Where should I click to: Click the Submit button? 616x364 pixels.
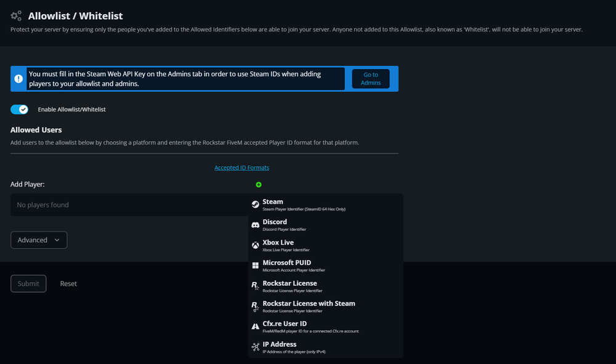[x=28, y=283]
